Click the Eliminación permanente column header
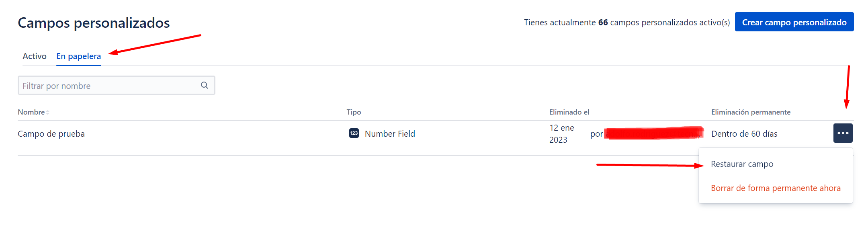This screenshot has height=238, width=868. (751, 112)
